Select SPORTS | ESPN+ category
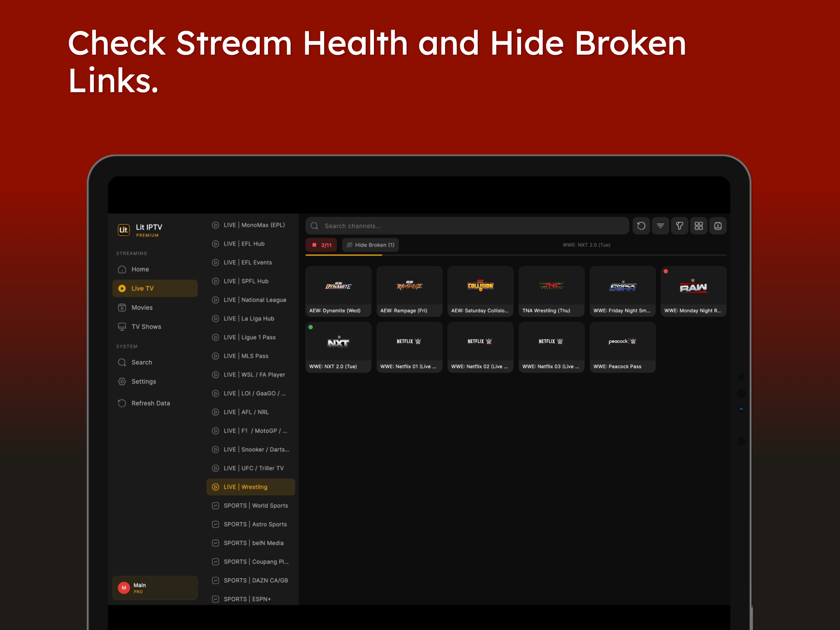840x630 pixels. pyautogui.click(x=251, y=599)
